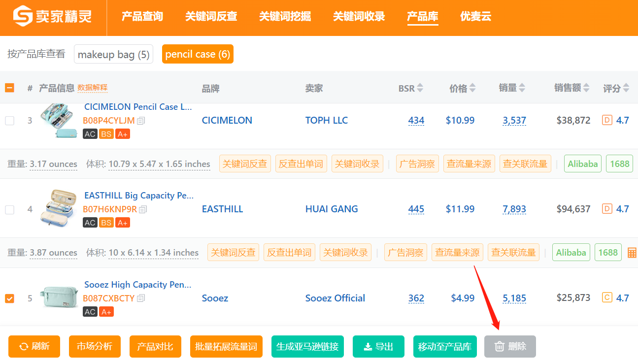Open the 关键词挖掘 menu item
Viewport: 638px width, 364px height.
tap(285, 16)
